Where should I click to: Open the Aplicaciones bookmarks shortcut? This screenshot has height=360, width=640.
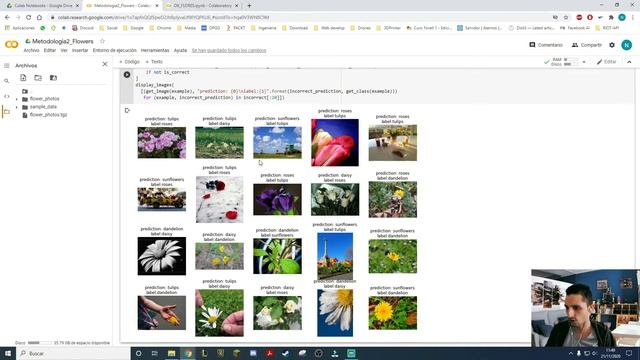click(20, 28)
